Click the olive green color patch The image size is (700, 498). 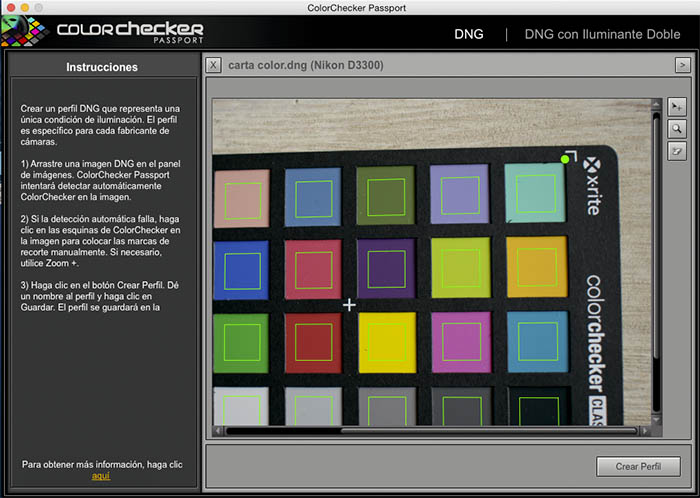tap(385, 195)
